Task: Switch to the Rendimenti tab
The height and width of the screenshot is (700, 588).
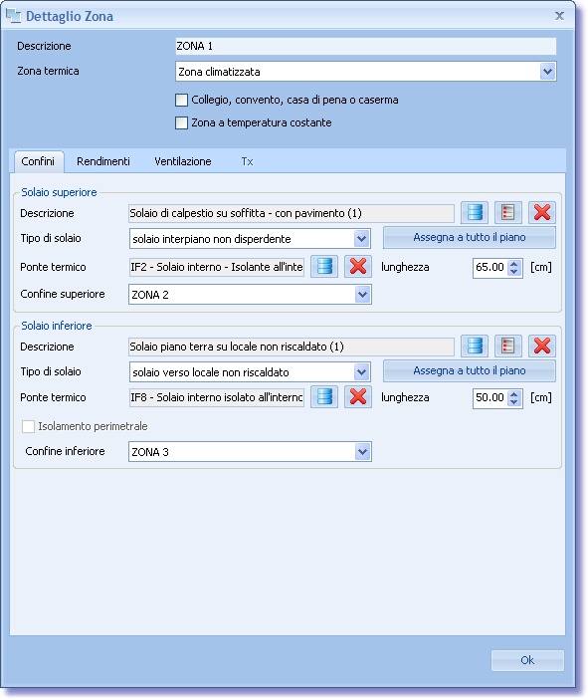Action: coord(103,161)
